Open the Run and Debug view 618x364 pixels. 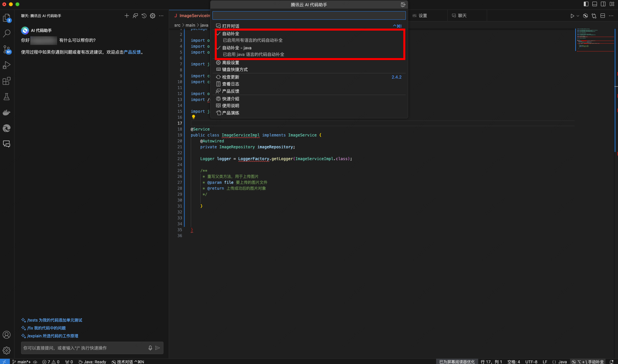point(7,65)
